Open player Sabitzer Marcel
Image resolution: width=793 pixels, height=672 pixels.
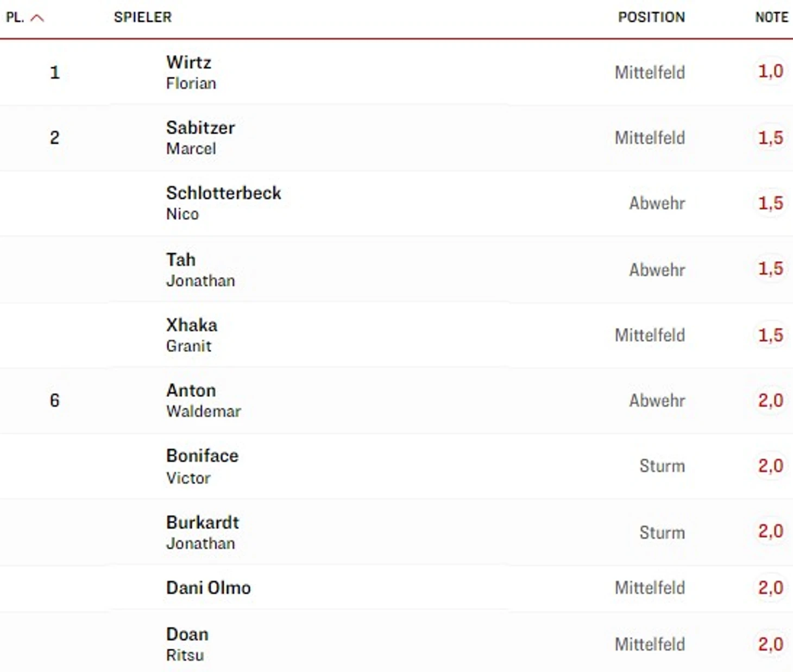200,137
